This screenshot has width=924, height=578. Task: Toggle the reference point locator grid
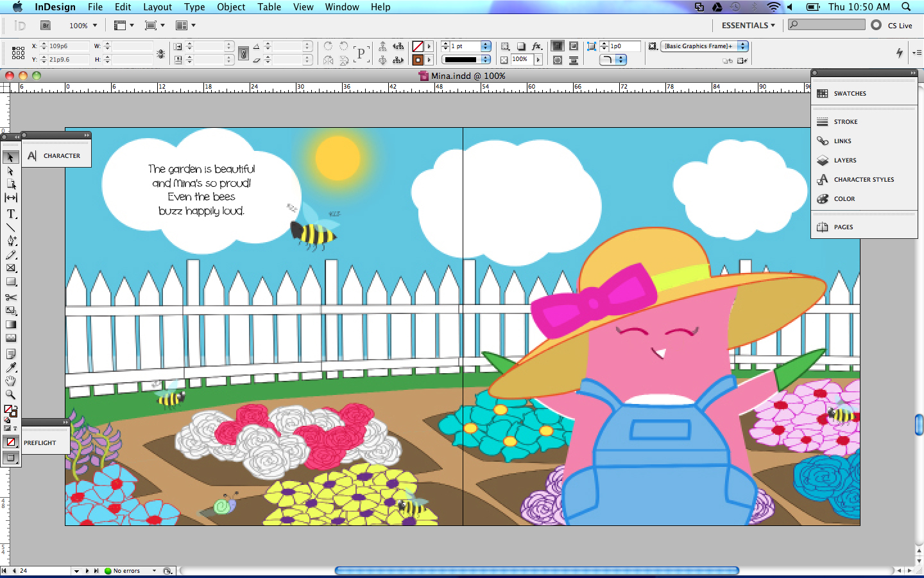(x=18, y=53)
